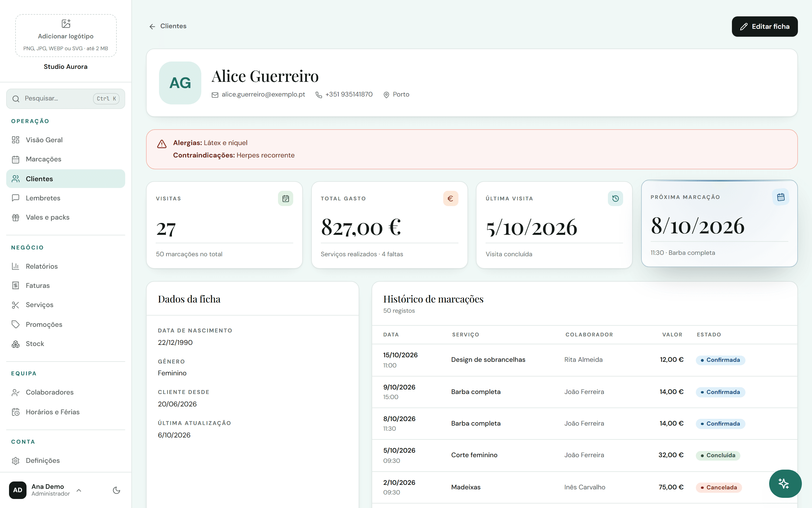Click the add logo image icon
Image resolution: width=812 pixels, height=508 pixels.
[x=66, y=23]
